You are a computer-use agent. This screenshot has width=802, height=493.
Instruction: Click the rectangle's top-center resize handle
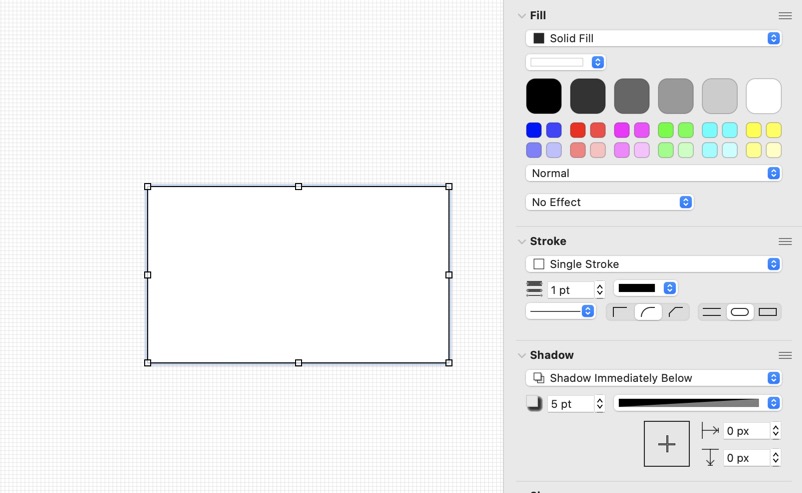click(299, 187)
